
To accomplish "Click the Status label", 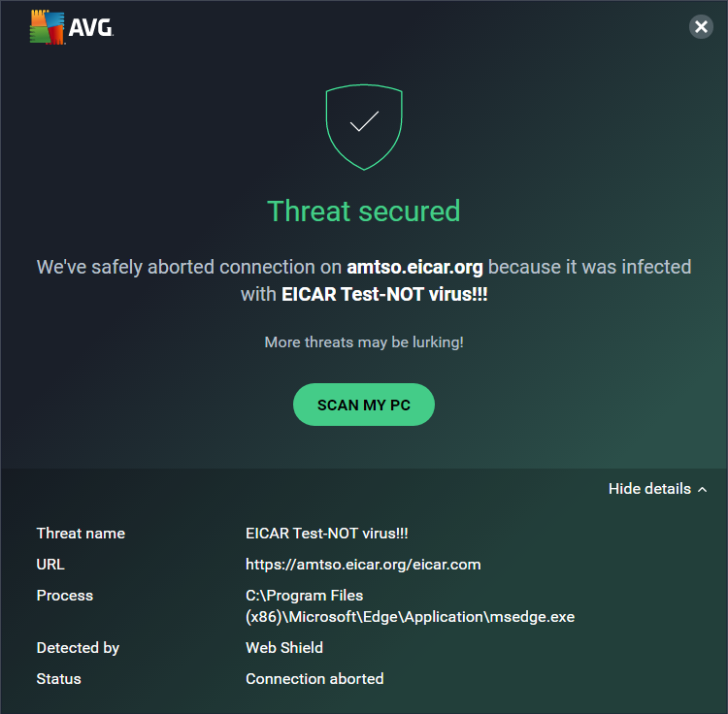I will pyautogui.click(x=59, y=679).
